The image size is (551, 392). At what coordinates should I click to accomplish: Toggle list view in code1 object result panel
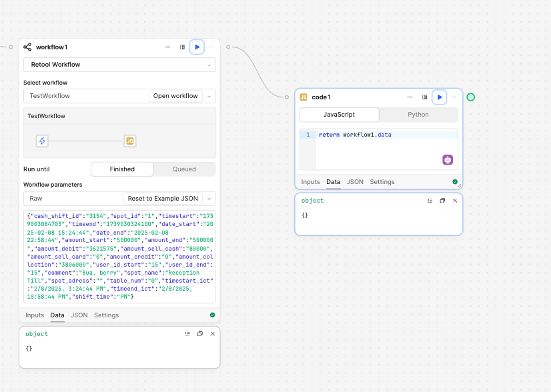pos(430,201)
